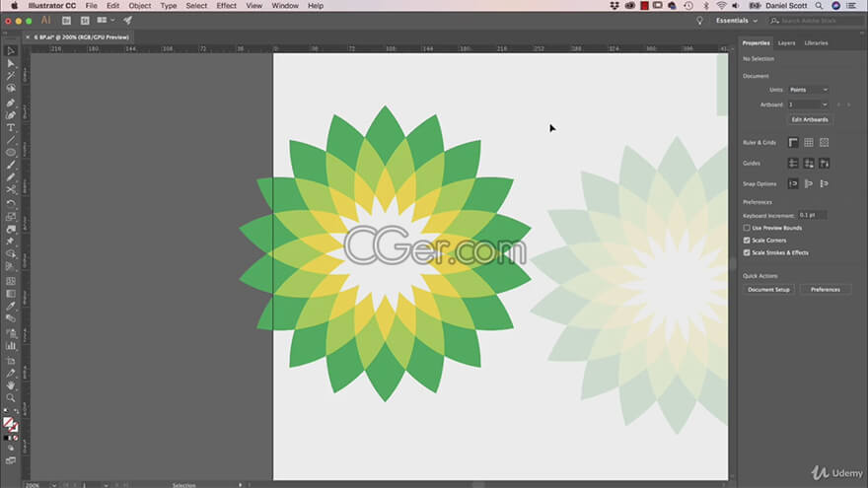Click the Wi-Fi icon in menu bar
This screenshot has height=488, width=868.
(x=721, y=6)
